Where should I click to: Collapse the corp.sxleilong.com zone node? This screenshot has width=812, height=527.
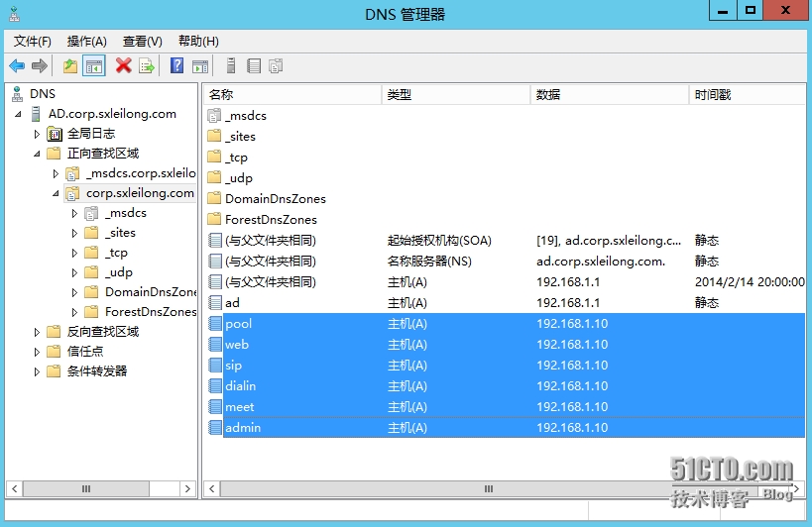pyautogui.click(x=56, y=193)
